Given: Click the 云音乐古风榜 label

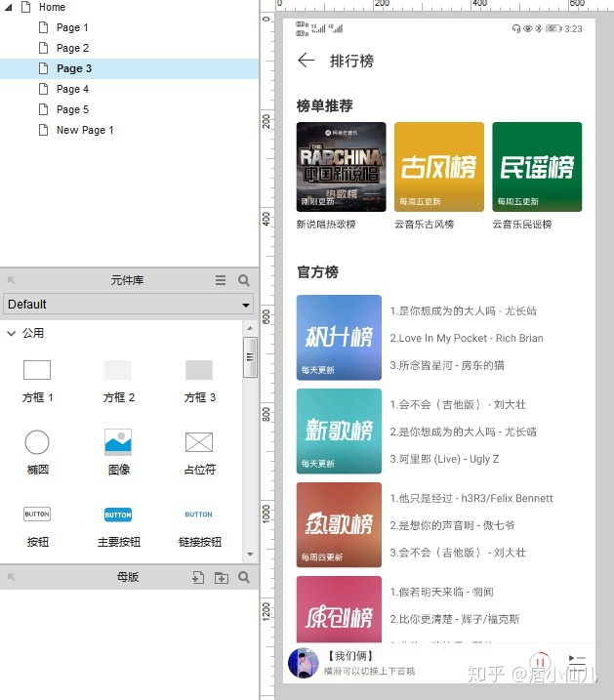Looking at the screenshot, I should click(x=424, y=225).
